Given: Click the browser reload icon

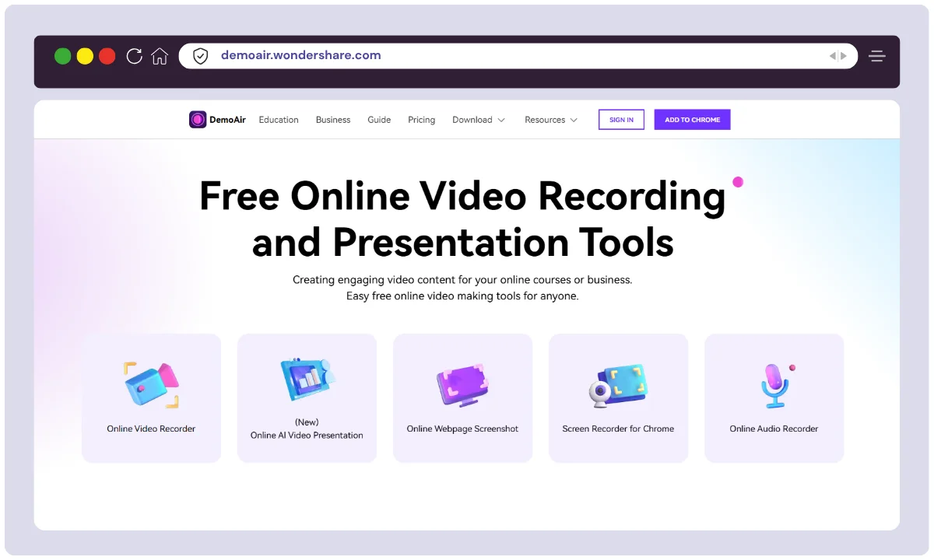Looking at the screenshot, I should (134, 56).
